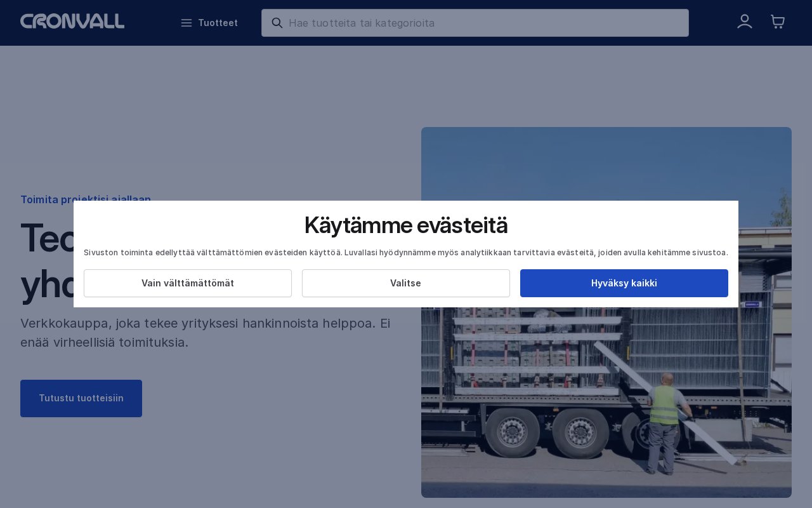This screenshot has width=812, height=508.
Task: Accept only necessary cookies (Vain välttämättömät)
Action: coord(188,283)
